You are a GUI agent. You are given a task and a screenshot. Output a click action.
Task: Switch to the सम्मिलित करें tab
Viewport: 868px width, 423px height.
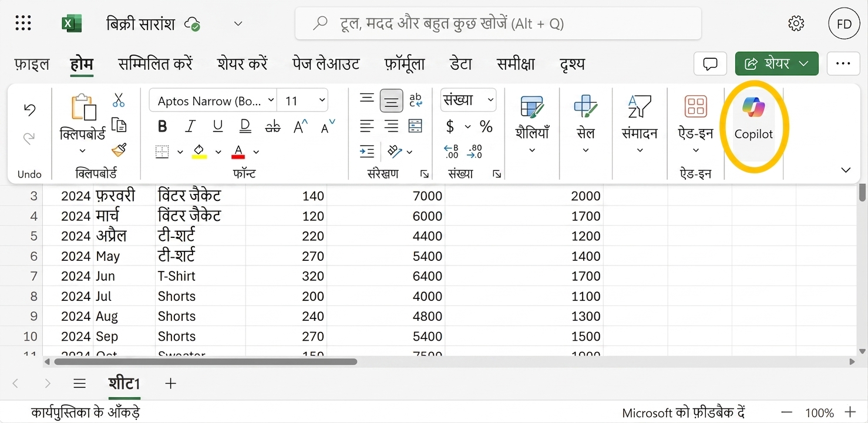(x=155, y=64)
